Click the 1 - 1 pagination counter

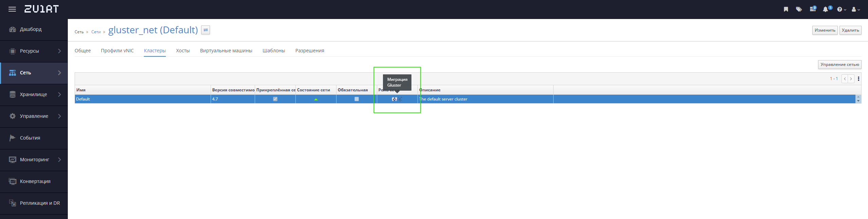(x=834, y=79)
